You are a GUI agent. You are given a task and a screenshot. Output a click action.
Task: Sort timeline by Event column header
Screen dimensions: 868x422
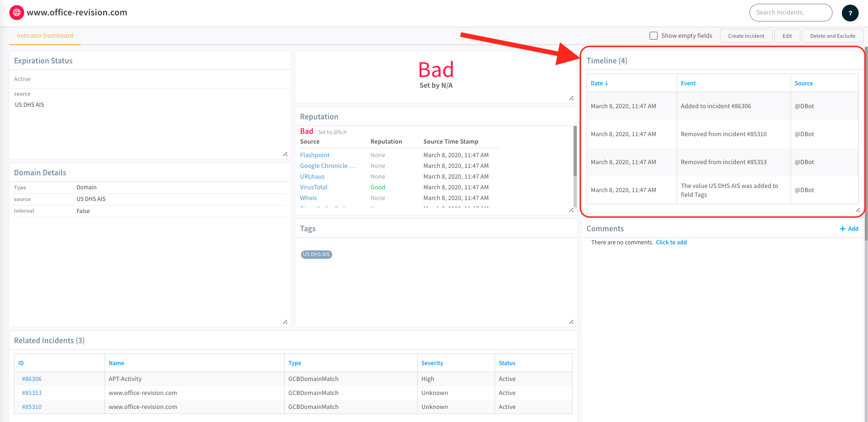(688, 83)
